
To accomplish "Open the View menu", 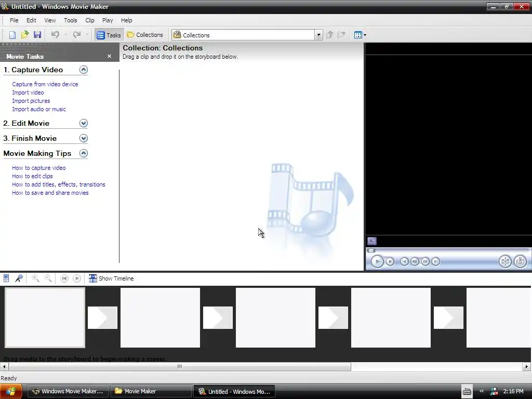I will point(50,20).
